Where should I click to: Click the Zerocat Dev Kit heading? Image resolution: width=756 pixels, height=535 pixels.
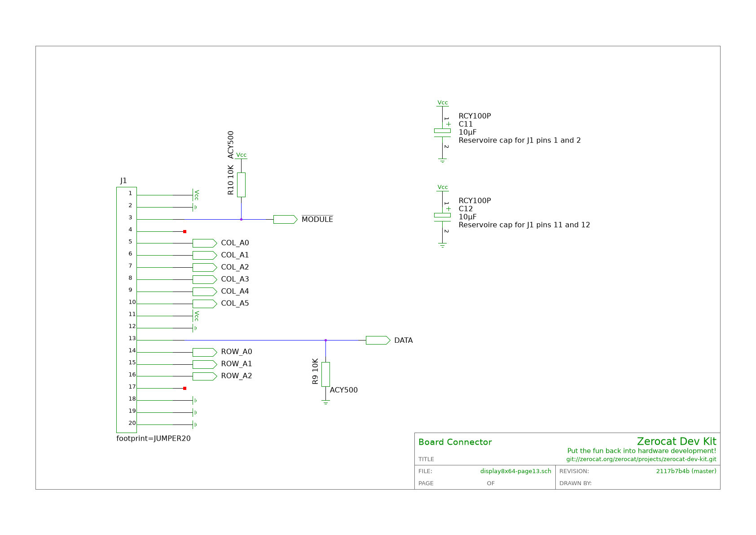[x=677, y=441]
